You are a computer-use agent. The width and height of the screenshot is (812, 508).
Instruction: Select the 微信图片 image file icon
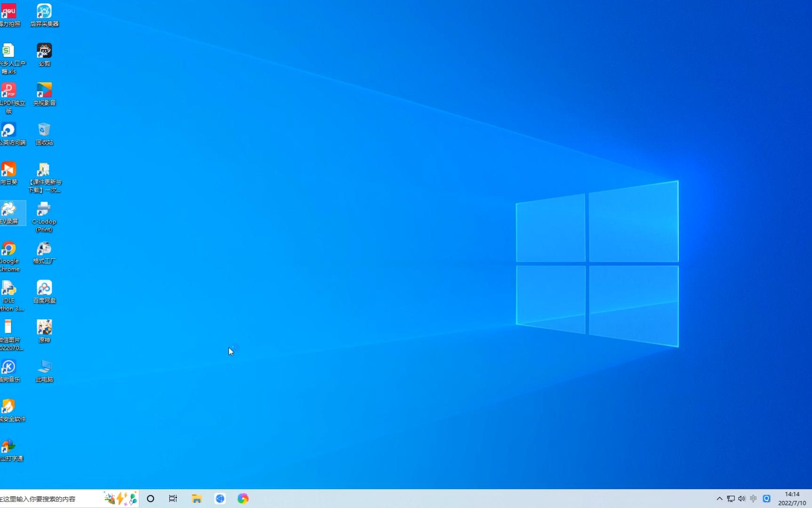(x=10, y=335)
